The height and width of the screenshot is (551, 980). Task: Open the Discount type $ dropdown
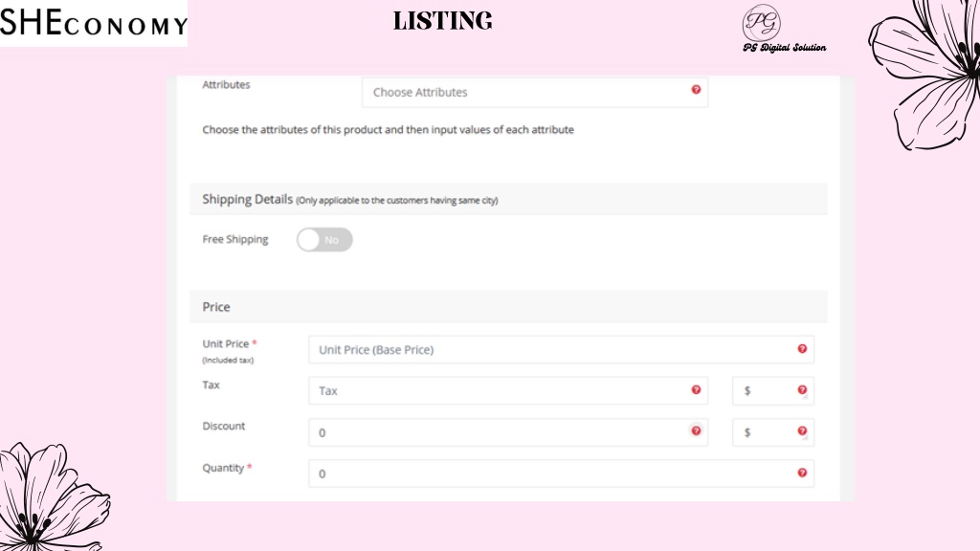tap(772, 432)
